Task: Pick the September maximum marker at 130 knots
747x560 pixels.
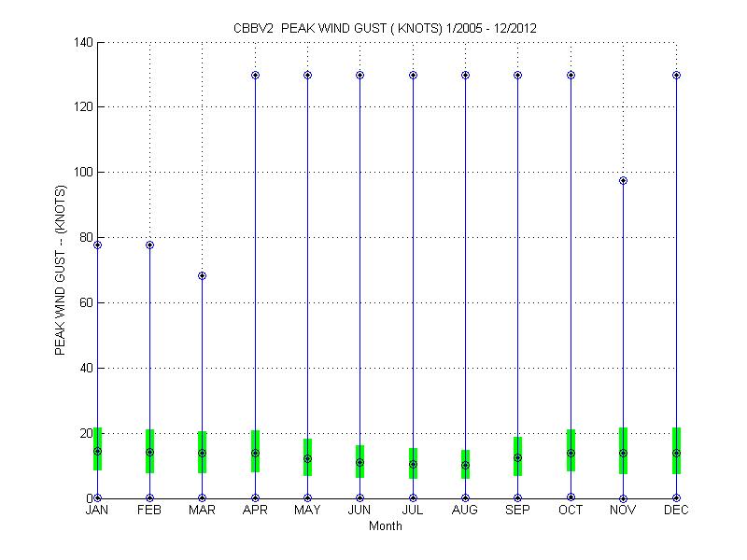Action: pos(518,75)
